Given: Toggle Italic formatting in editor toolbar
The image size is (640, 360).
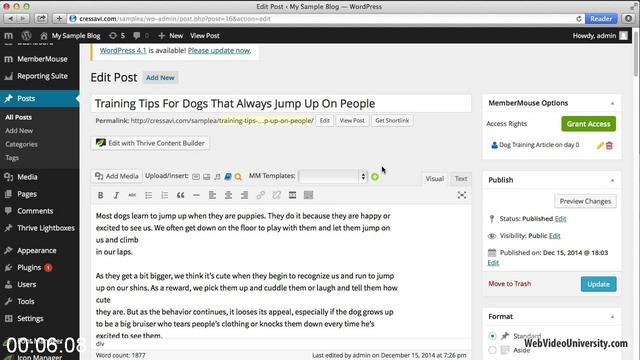Looking at the screenshot, I should [x=116, y=195].
